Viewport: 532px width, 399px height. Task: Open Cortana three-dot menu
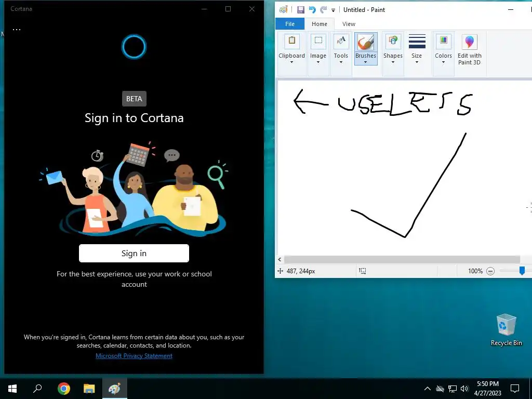pos(17,30)
